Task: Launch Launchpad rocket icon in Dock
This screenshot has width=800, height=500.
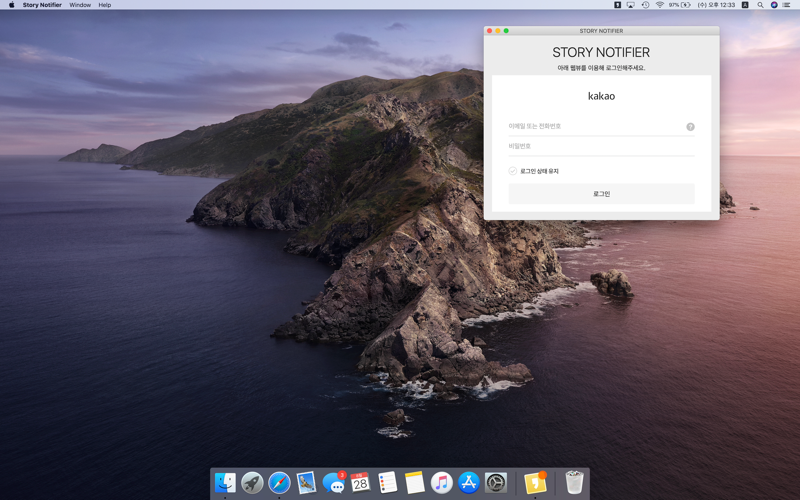Action: [252, 482]
